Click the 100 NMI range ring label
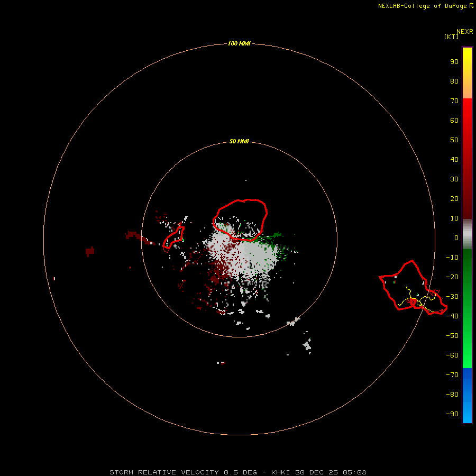Screen dimensions: 476x476 point(239,43)
